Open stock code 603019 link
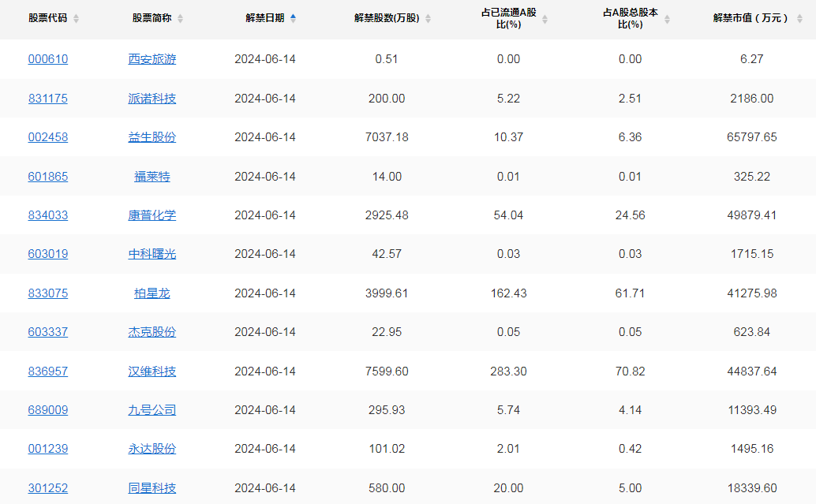Screen dimensions: 816x504 coord(48,254)
